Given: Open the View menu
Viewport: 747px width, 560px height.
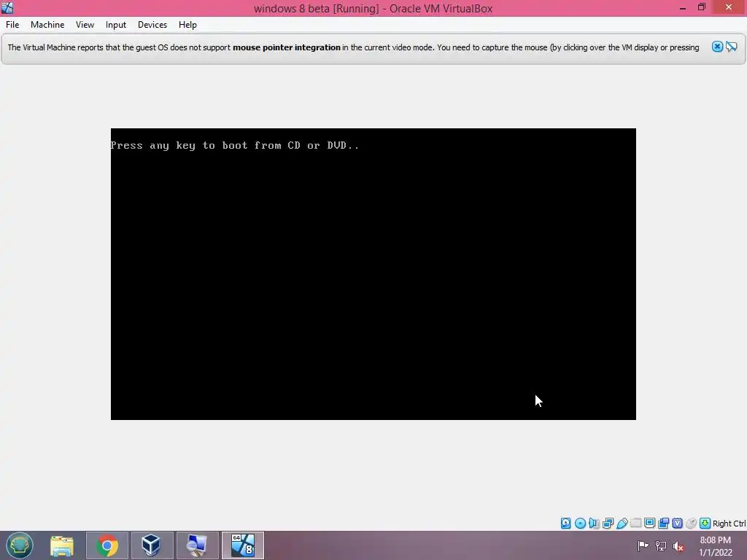Looking at the screenshot, I should (85, 25).
